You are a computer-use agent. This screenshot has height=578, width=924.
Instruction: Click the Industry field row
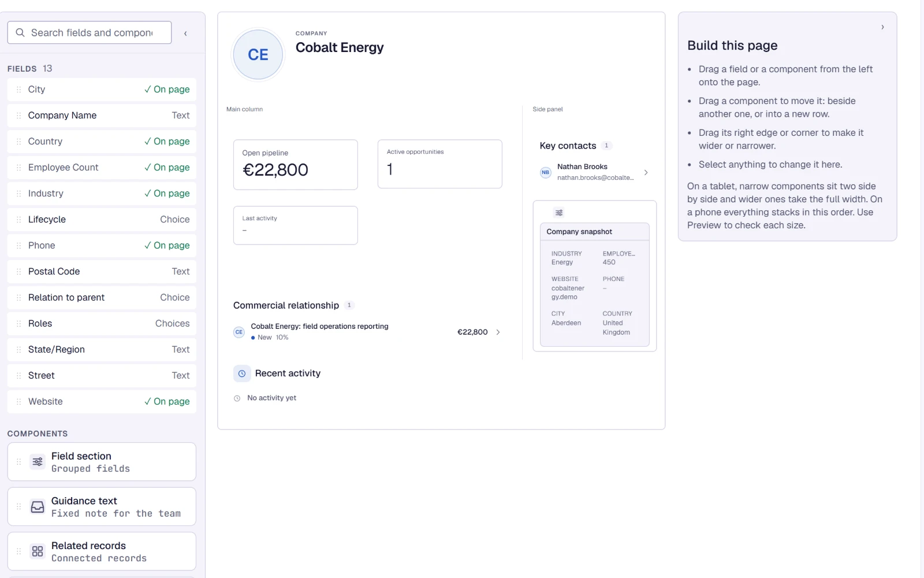coord(102,194)
